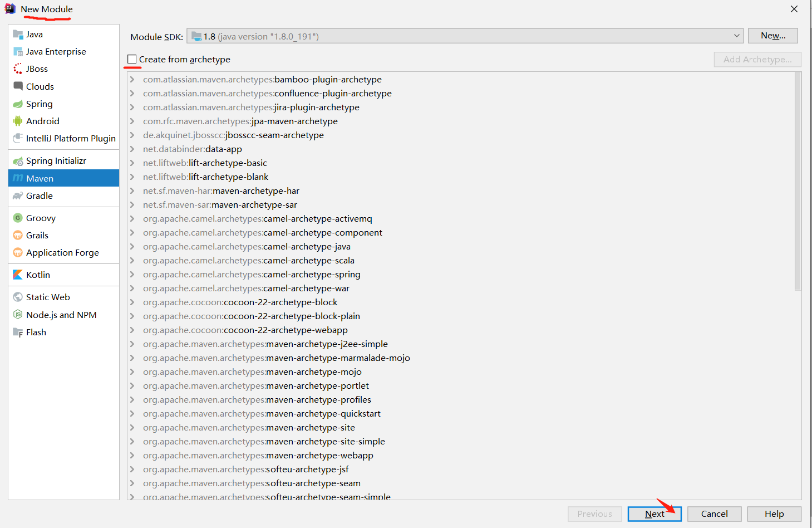
Task: Expand the maven-archetype-quickstart node
Action: click(132, 414)
